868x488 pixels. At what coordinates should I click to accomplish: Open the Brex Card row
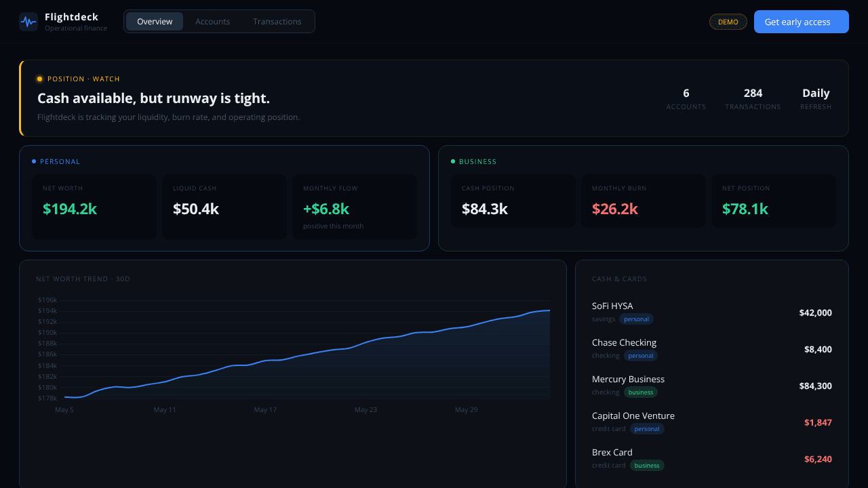(712, 459)
